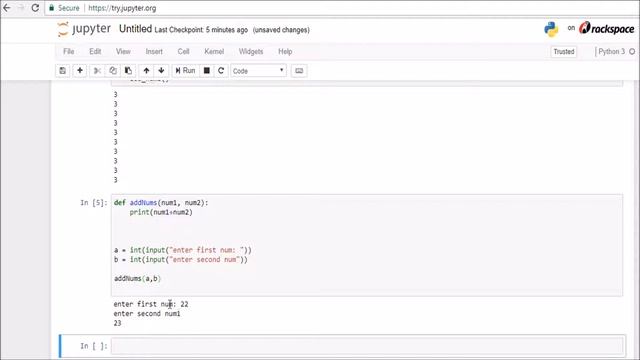Run the current cell

click(x=185, y=71)
